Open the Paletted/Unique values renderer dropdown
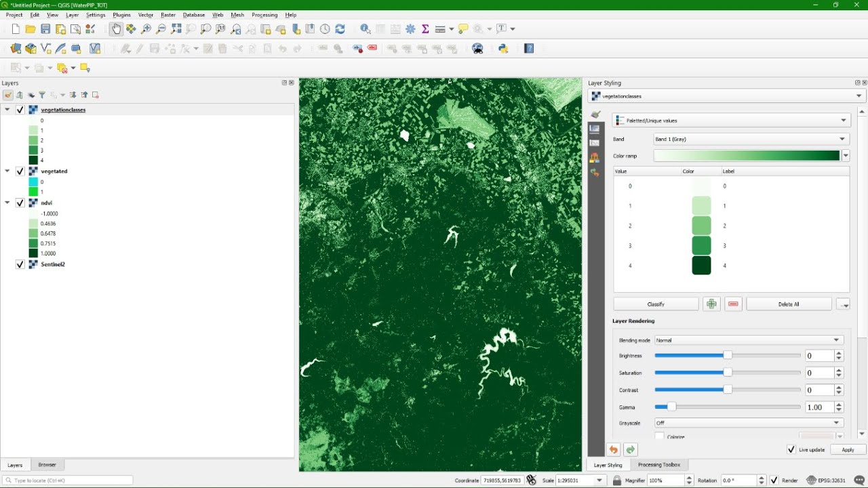Image resolution: width=868 pixels, height=488 pixels. 732,120
